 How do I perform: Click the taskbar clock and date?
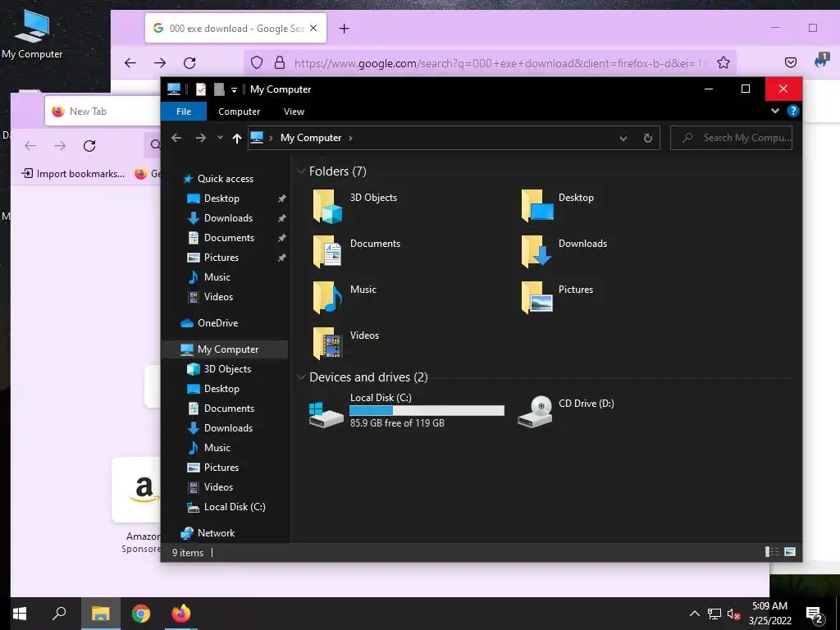pyautogui.click(x=769, y=614)
